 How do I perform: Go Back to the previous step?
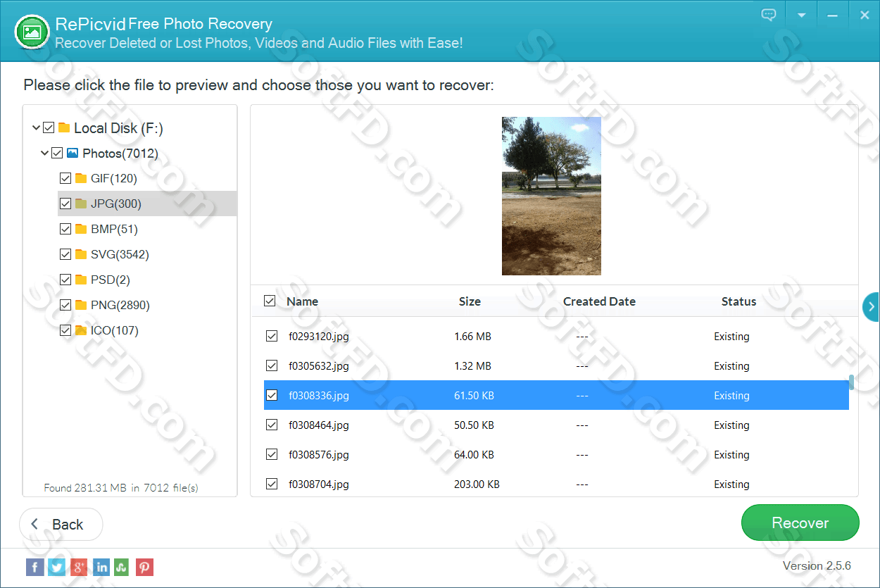[x=61, y=524]
